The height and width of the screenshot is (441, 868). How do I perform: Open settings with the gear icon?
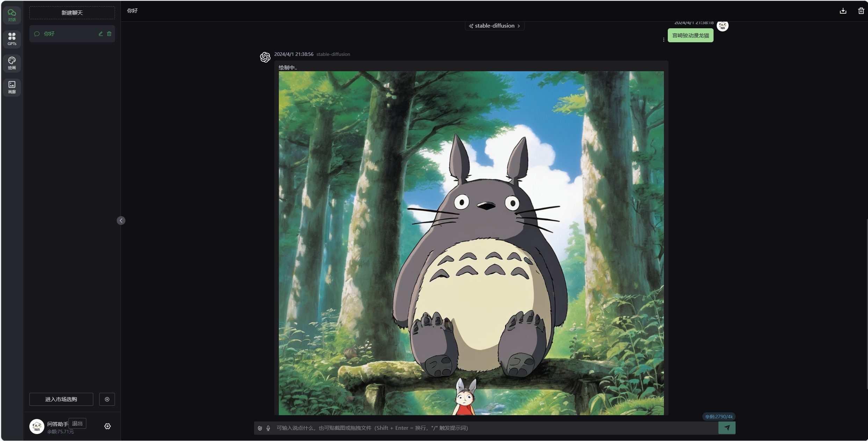tap(108, 426)
